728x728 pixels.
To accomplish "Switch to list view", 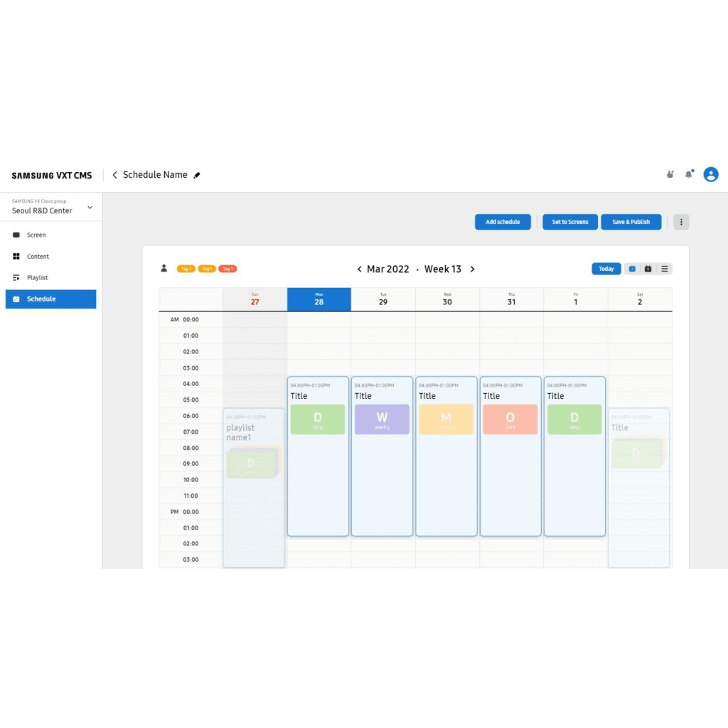I will (x=664, y=269).
